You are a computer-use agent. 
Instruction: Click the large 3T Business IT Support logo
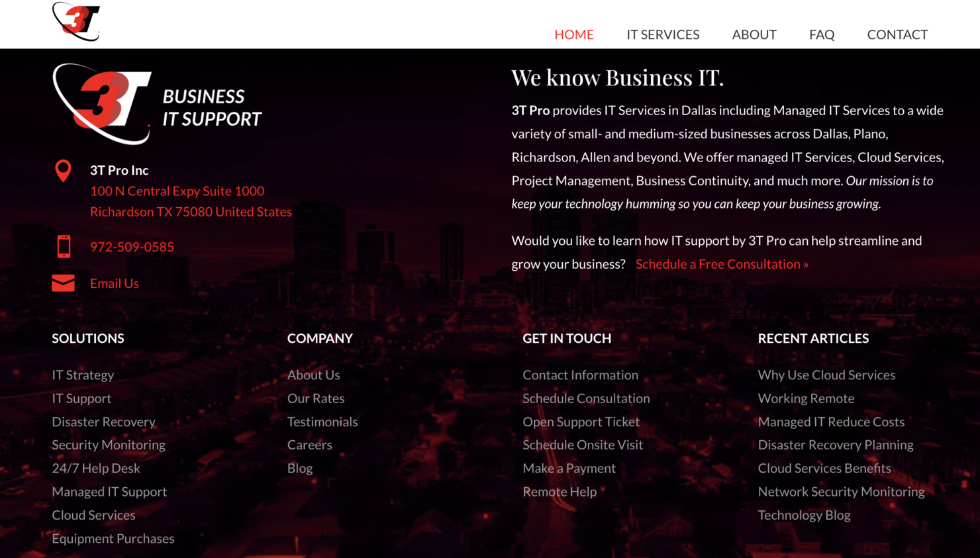[156, 104]
